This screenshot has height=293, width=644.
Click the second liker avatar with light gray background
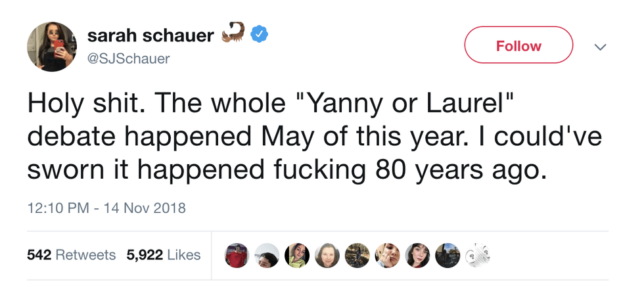pos(267,255)
